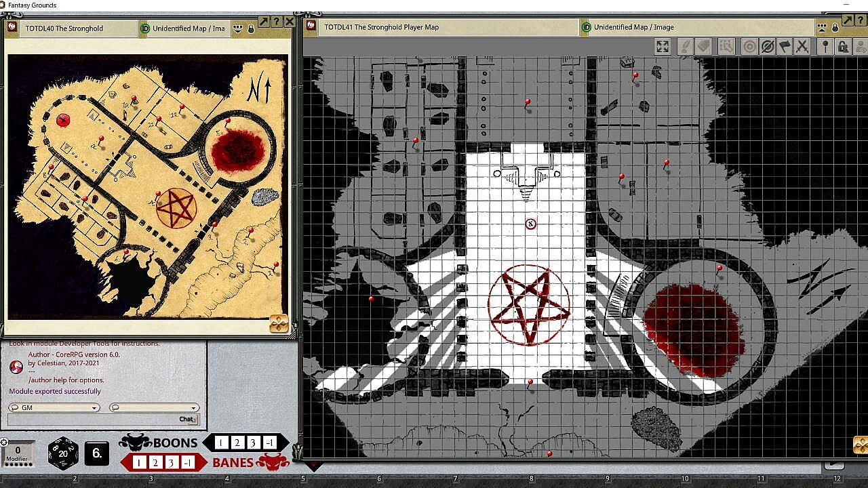868x488 pixels.
Task: Click the red Banes demon head icon
Action: click(x=273, y=463)
